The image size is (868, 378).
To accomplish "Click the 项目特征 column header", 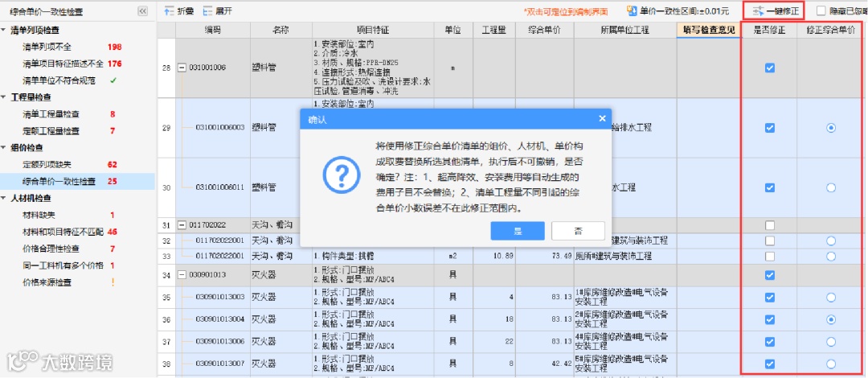I will (x=373, y=31).
